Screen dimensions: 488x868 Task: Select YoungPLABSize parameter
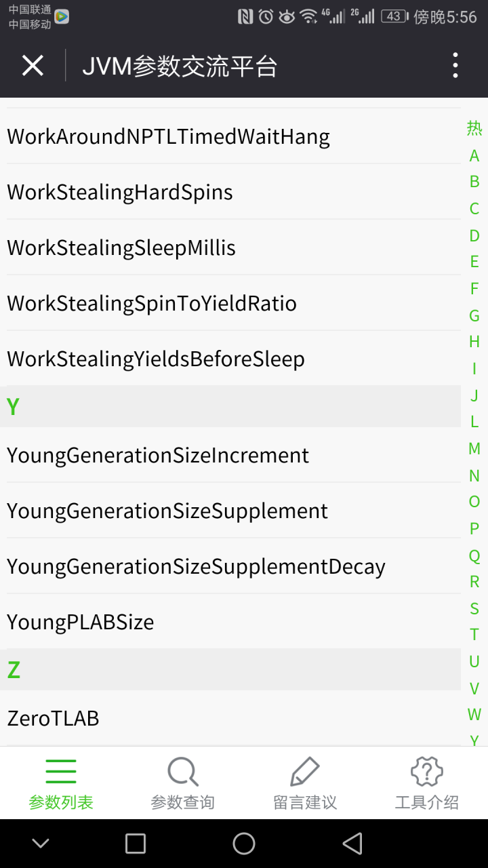tap(230, 622)
